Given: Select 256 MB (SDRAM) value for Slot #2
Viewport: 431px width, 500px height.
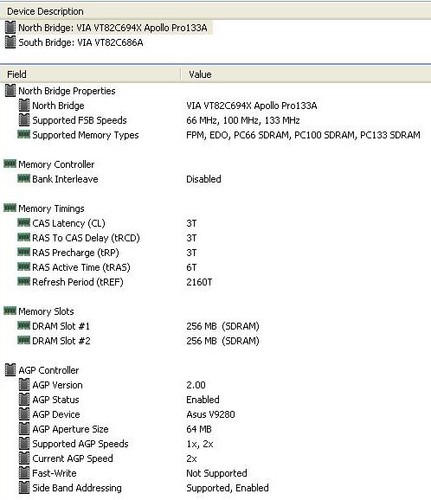Looking at the screenshot, I should [223, 341].
